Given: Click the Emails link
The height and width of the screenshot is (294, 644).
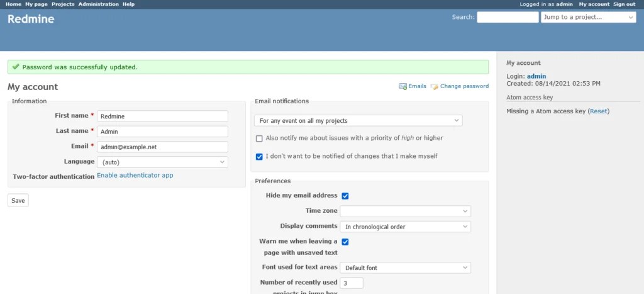Looking at the screenshot, I should pyautogui.click(x=418, y=86).
